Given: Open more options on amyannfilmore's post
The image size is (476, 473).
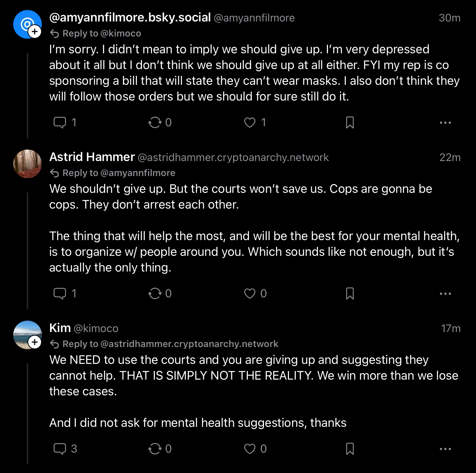Looking at the screenshot, I should [x=445, y=122].
